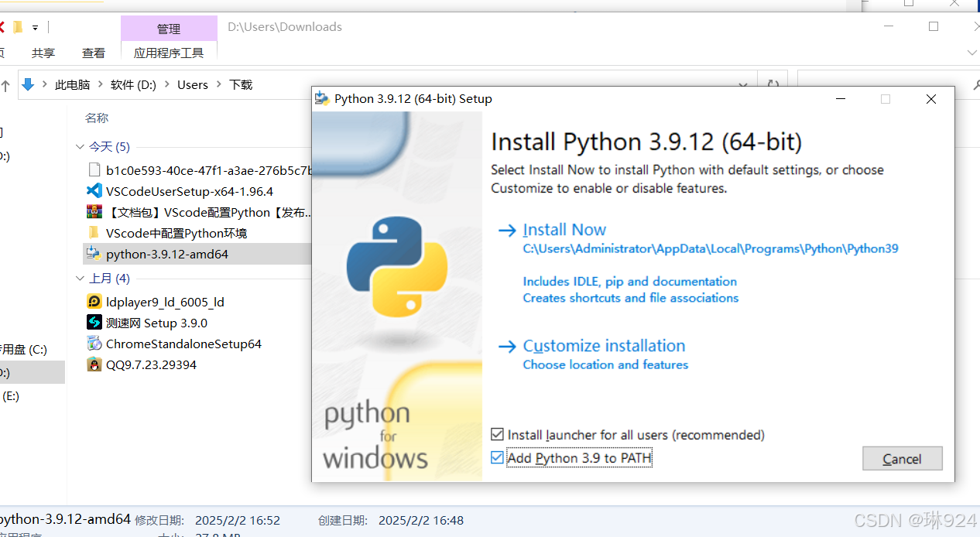Open the VSCode中配置Python环境 folder icon
The image size is (980, 537).
(x=94, y=232)
